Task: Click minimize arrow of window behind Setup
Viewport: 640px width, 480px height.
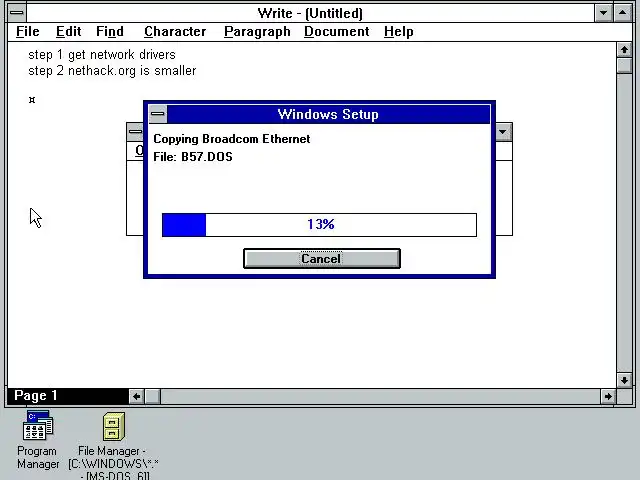Action: point(503,132)
